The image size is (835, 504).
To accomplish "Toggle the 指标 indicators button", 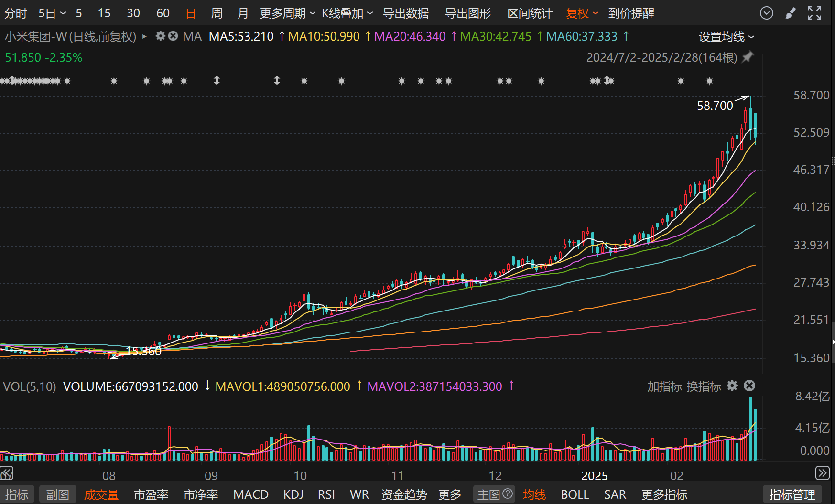I will point(17,494).
